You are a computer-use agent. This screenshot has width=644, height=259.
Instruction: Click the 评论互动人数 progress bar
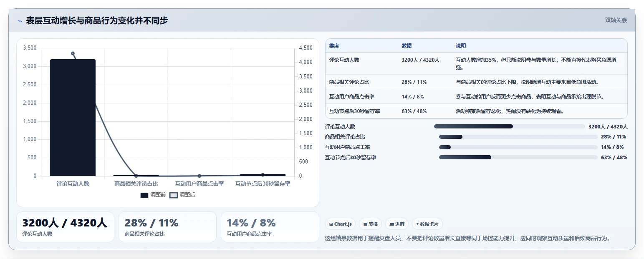510,126
